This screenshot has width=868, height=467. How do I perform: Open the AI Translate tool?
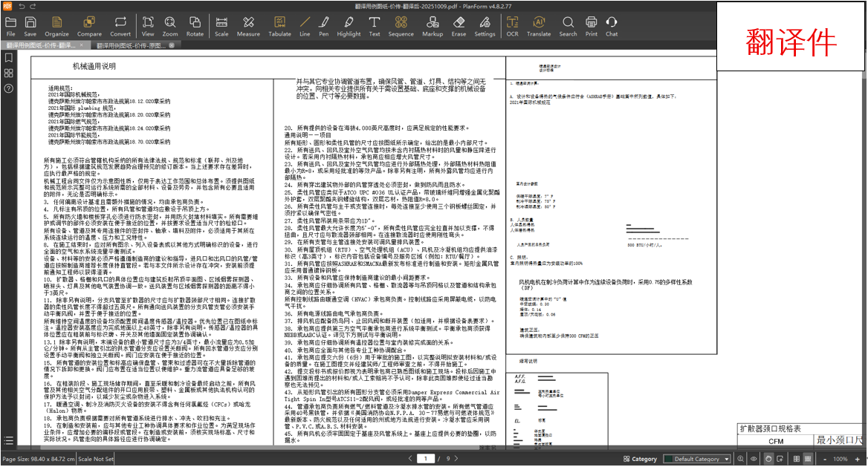(539, 27)
